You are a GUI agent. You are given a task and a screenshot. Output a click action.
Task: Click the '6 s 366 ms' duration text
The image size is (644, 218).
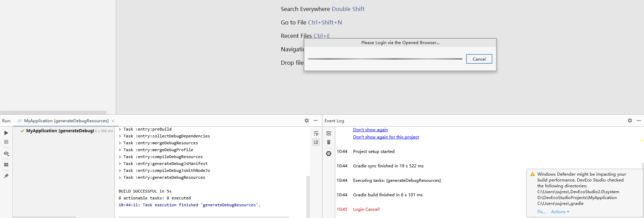(104, 131)
